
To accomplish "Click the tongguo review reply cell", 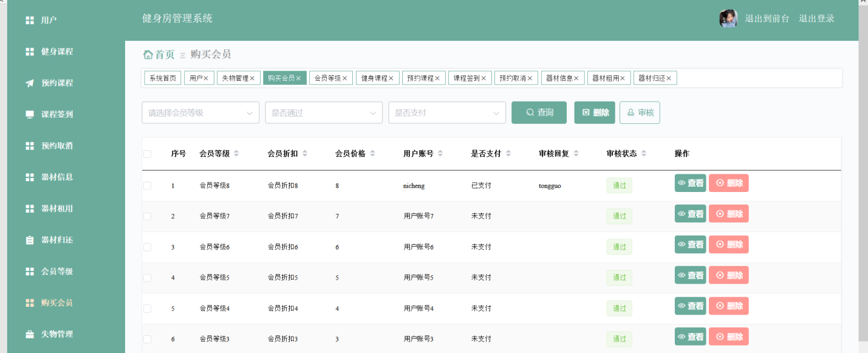I will tap(550, 186).
